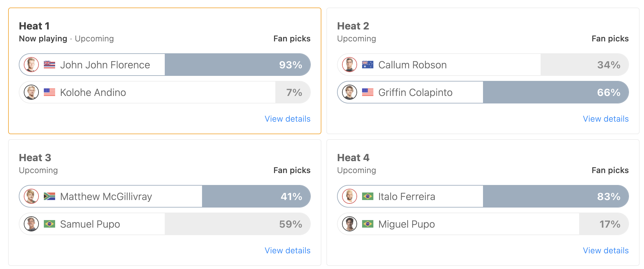Pick Griffin Colapinto's 66% fan pick bar
Image resolution: width=644 pixels, height=269 pixels.
tap(556, 92)
